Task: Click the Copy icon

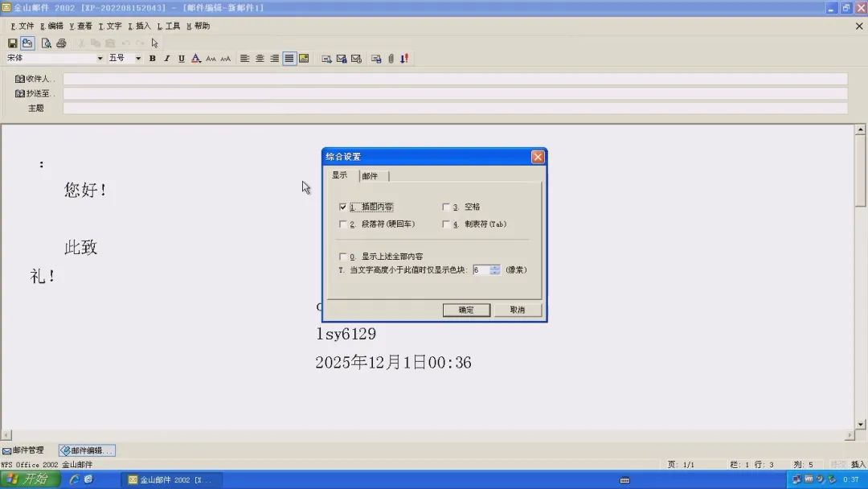Action: [95, 43]
